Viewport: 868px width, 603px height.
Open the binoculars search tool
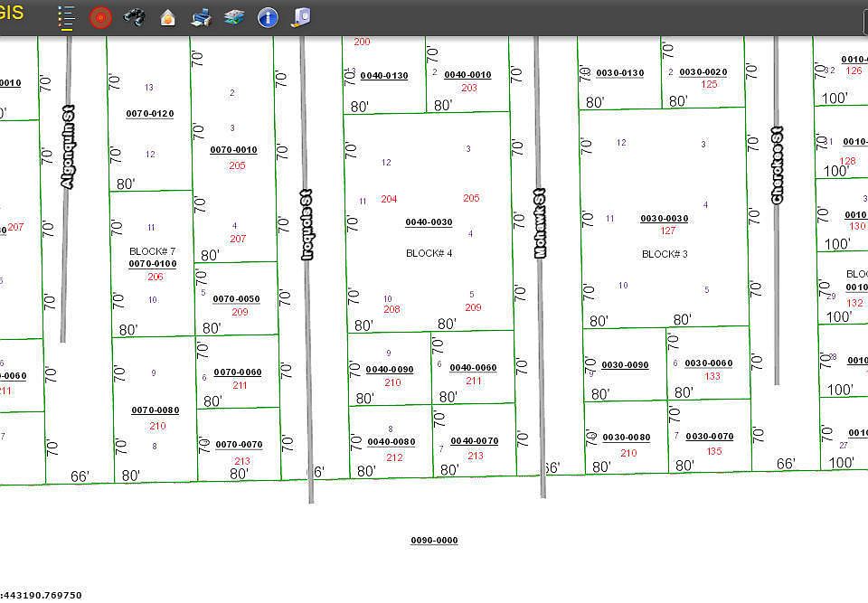pyautogui.click(x=134, y=18)
